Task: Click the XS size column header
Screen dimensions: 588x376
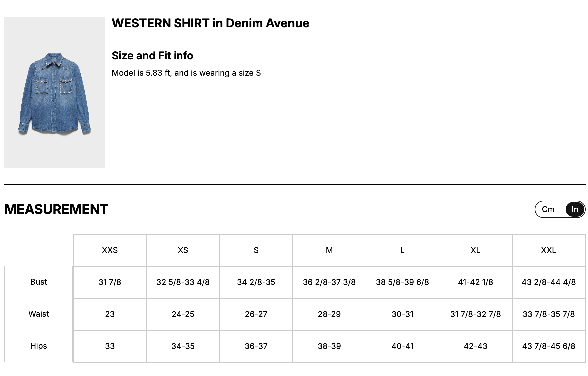Action: point(183,250)
